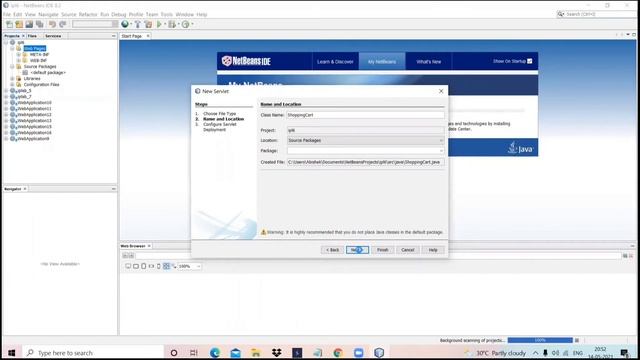Click the Search field in the top right
Viewport: 640px width, 360px height.
(597, 14)
